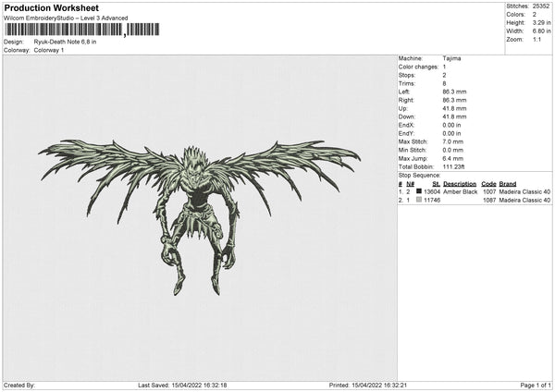Click the N# column header

(410, 184)
